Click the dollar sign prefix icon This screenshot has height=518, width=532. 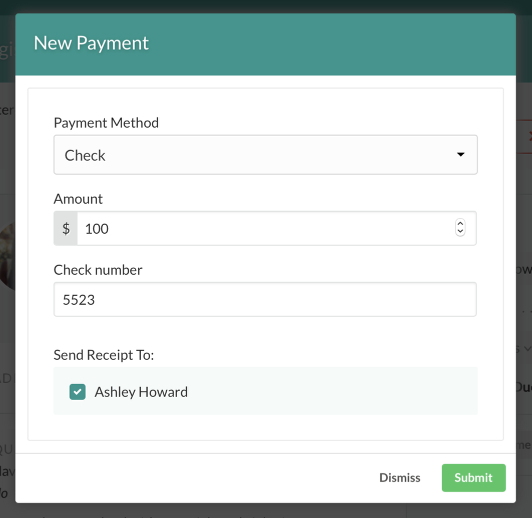tap(66, 228)
